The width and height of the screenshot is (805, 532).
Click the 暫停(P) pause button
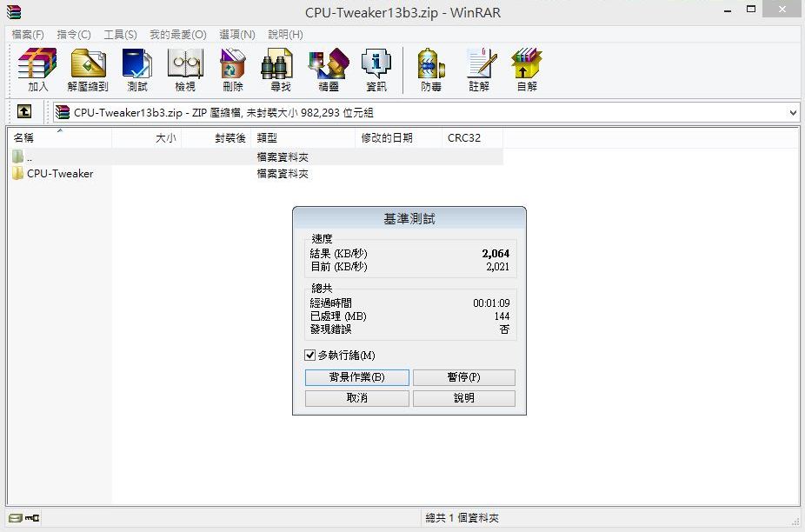(463, 377)
